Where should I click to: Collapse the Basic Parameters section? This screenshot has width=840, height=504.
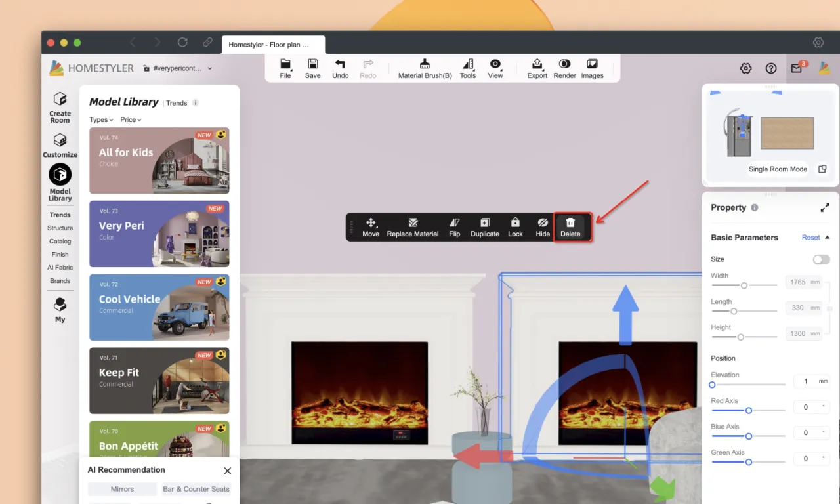click(x=827, y=238)
